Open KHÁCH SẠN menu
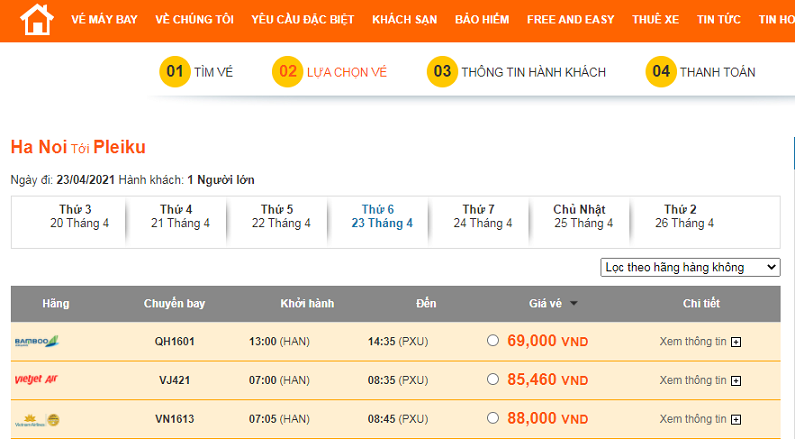The image size is (795, 439). (x=405, y=20)
